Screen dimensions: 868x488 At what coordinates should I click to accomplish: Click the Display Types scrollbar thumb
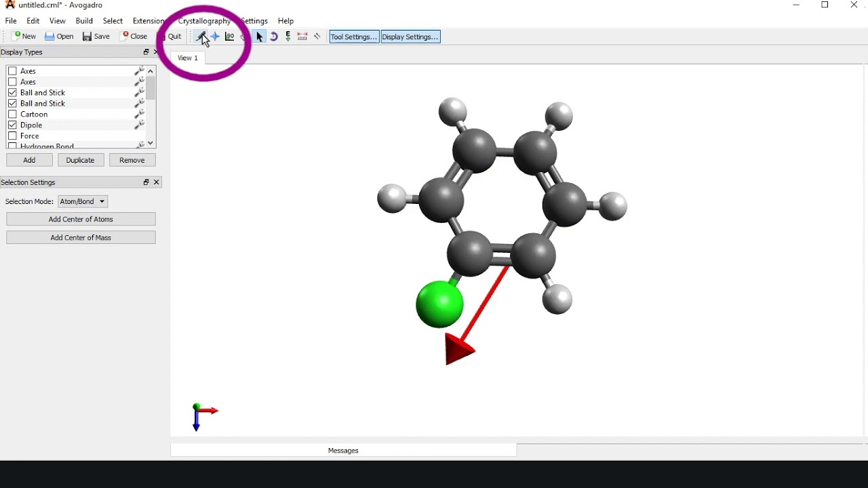(151, 87)
